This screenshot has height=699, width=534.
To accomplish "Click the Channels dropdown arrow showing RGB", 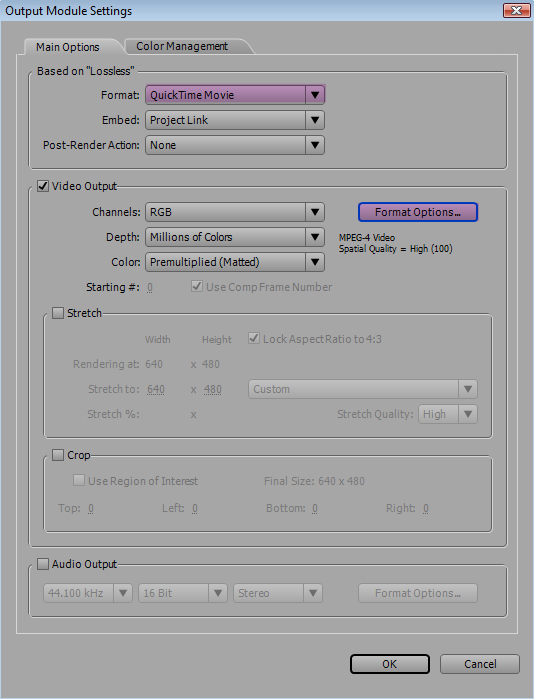I will tap(315, 212).
